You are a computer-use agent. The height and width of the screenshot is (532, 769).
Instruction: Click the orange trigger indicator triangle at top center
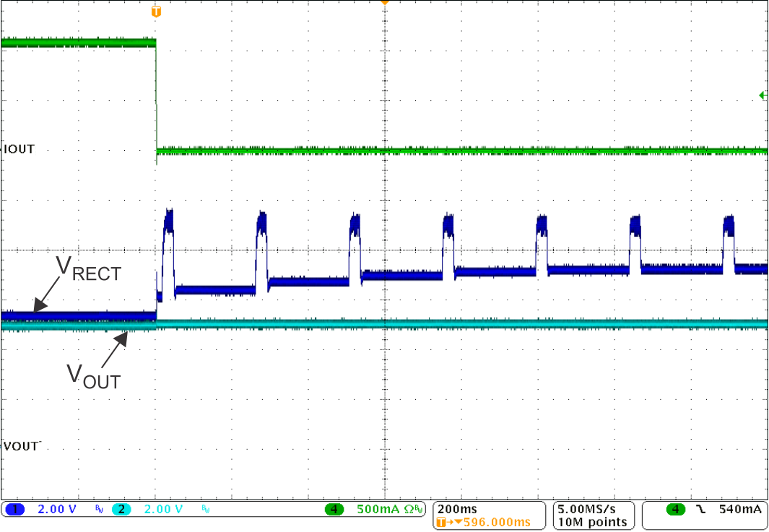click(384, 3)
